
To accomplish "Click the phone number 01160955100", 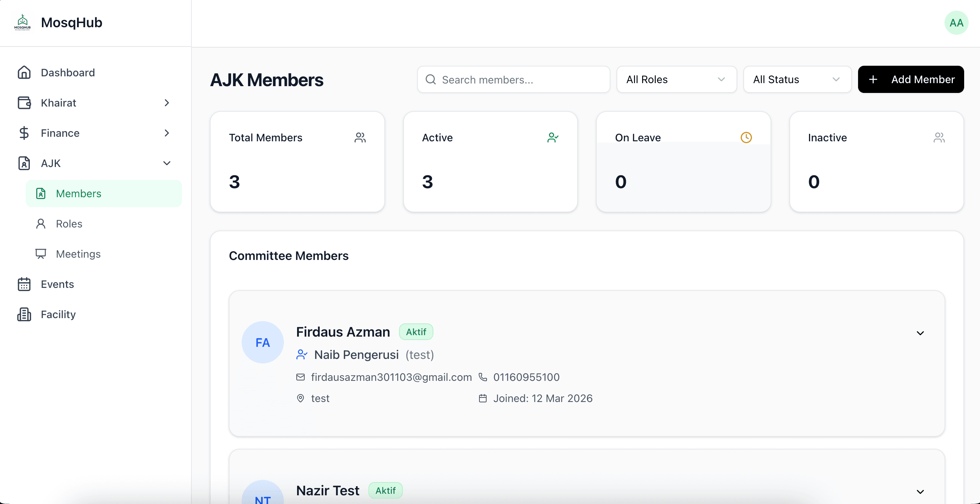I will pos(526,377).
